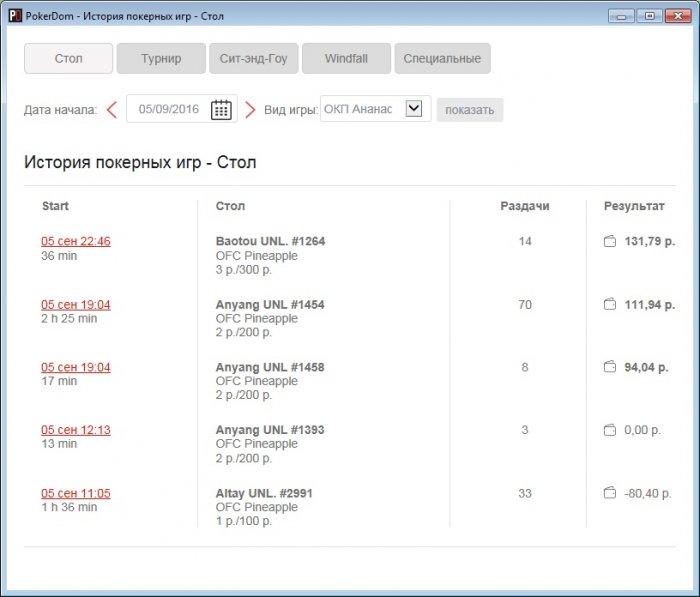The width and height of the screenshot is (700, 597).
Task: Select the Стол tab
Action: [68, 59]
